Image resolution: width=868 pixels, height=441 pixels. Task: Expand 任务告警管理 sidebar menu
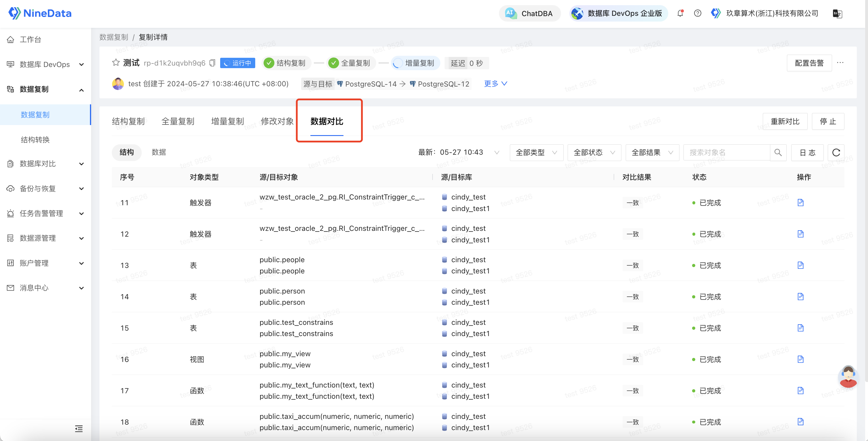[45, 213]
